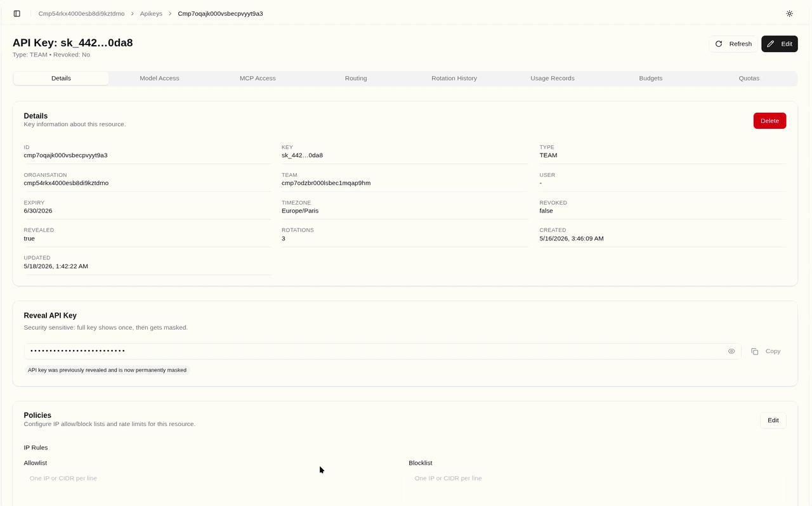Image resolution: width=812 pixels, height=506 pixels.
Task: Click the current Cmp7oqajk000vsbecpvyyt9a3 breadcrumb
Action: (x=220, y=13)
